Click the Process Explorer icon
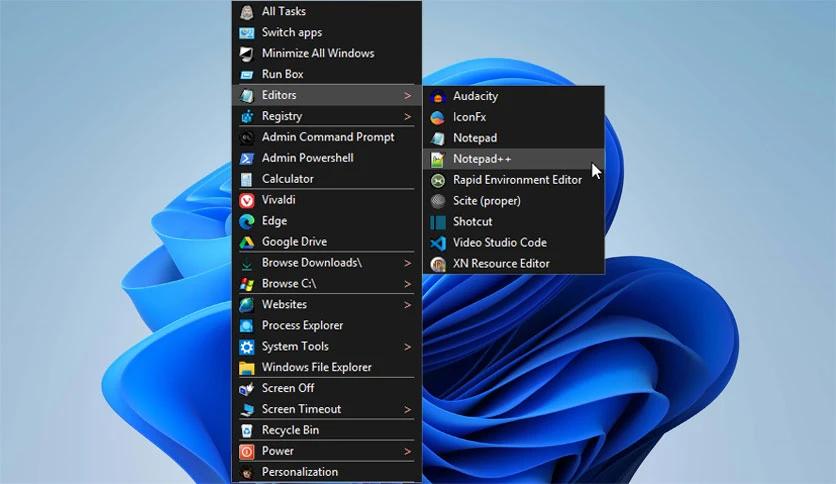Screen dimensions: 836x484 (246, 326)
